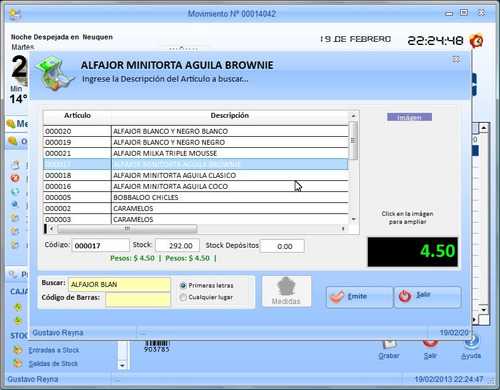Click the second CAJA star icon
The image size is (500, 390).
pyautogui.click(x=18, y=320)
